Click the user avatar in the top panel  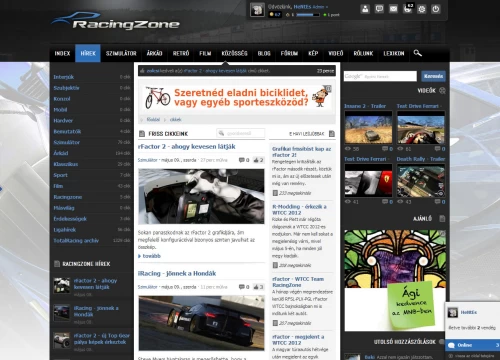tap(257, 10)
